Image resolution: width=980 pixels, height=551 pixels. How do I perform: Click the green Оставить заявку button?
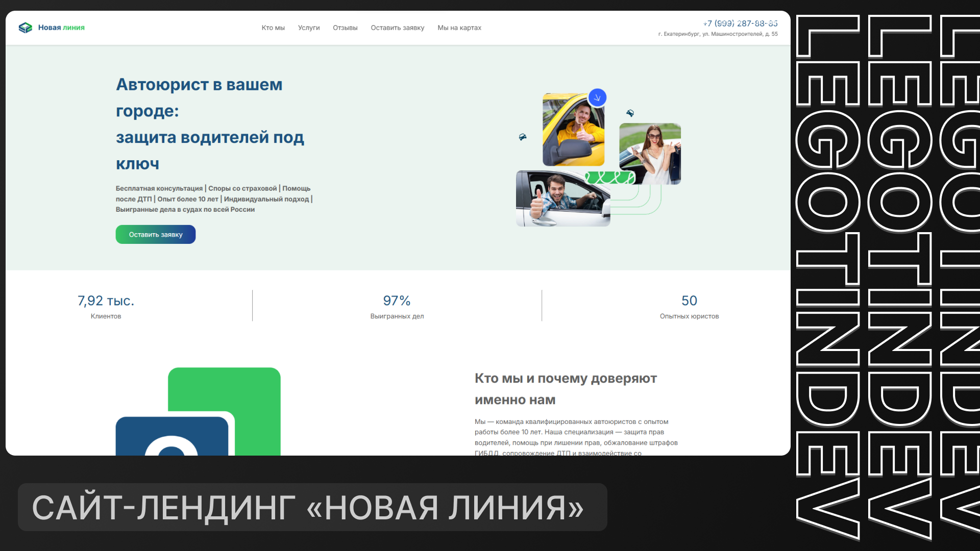point(156,235)
